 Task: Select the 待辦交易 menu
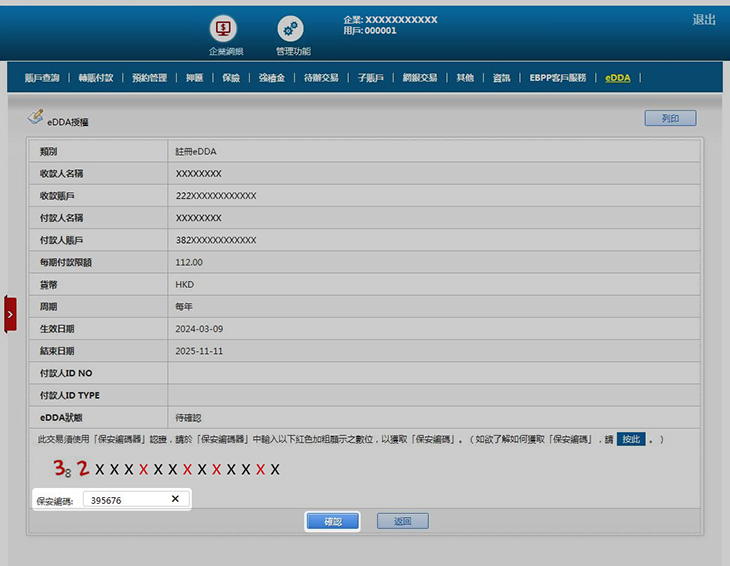pyautogui.click(x=321, y=77)
